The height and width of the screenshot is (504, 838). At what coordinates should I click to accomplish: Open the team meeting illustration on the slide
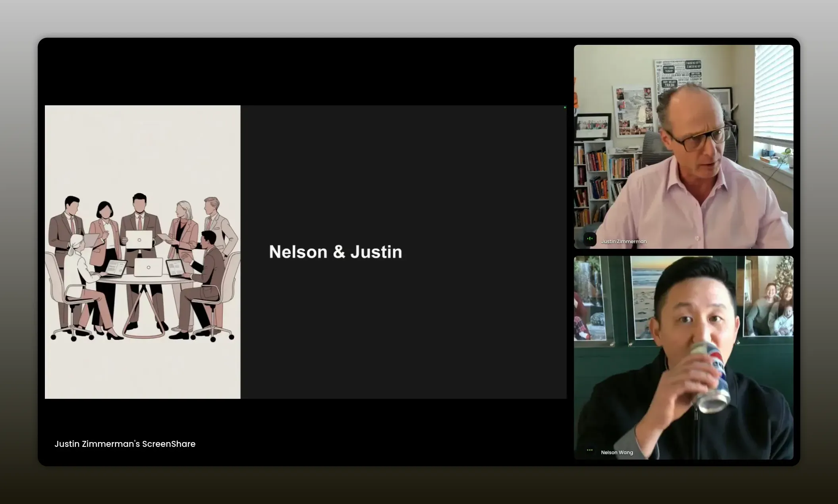coord(143,252)
